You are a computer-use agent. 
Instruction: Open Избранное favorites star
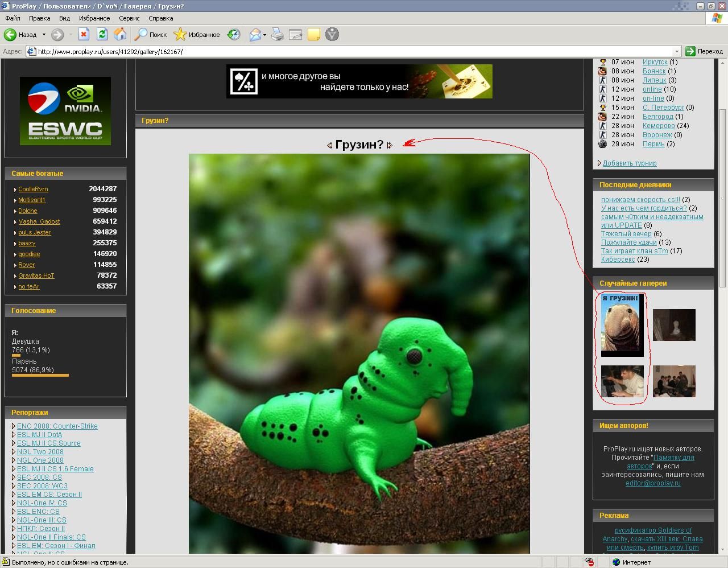point(197,35)
